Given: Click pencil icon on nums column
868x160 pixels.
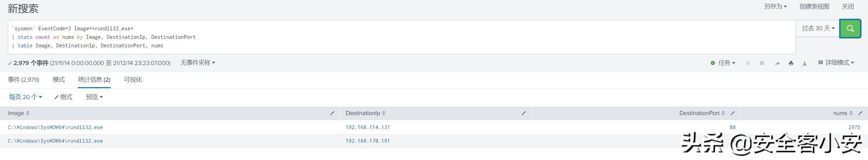Looking at the screenshot, I should click(x=860, y=113).
